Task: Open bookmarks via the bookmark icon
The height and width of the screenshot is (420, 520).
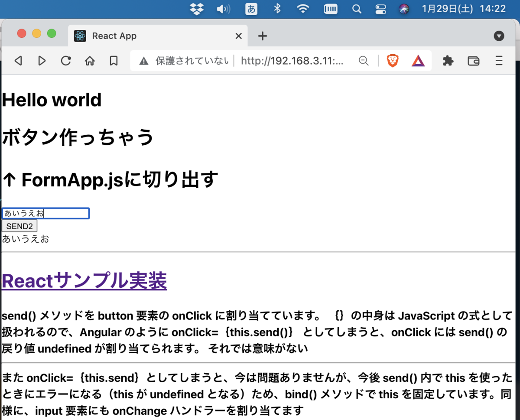Action: pos(114,61)
